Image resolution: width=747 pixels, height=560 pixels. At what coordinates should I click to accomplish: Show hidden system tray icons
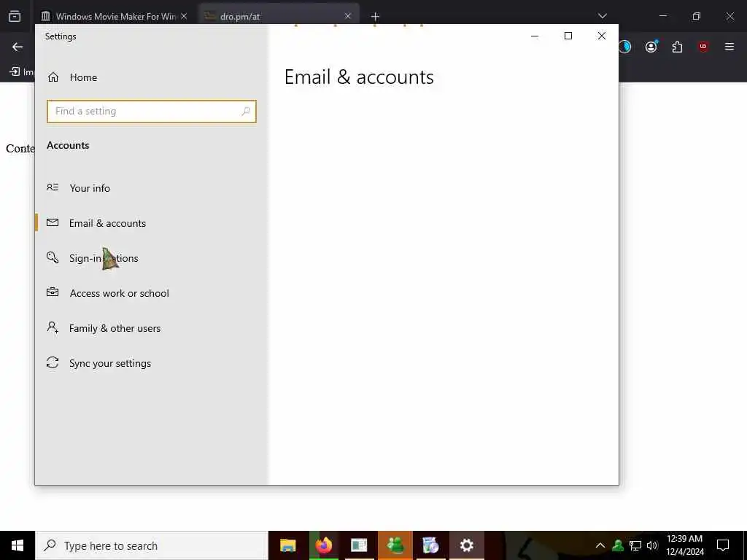pyautogui.click(x=600, y=545)
